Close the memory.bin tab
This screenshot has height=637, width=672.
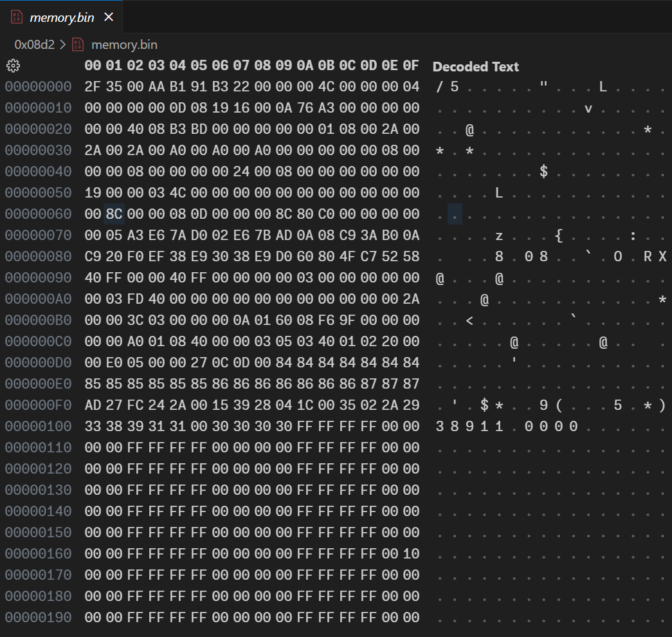(x=107, y=17)
